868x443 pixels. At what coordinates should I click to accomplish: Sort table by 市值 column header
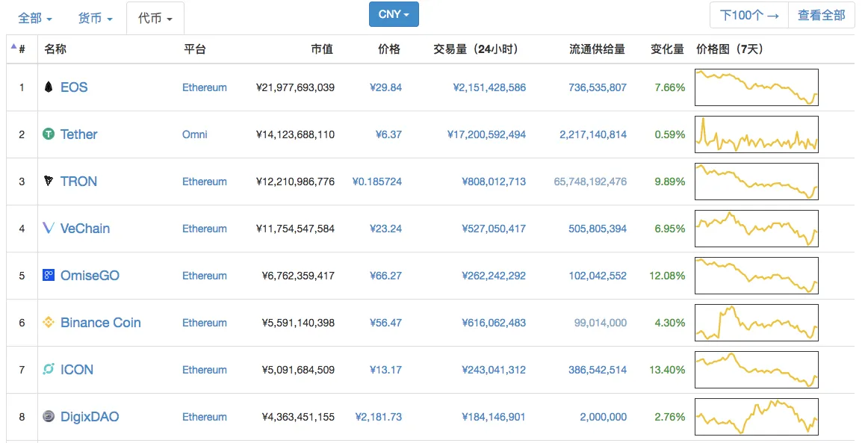click(322, 49)
